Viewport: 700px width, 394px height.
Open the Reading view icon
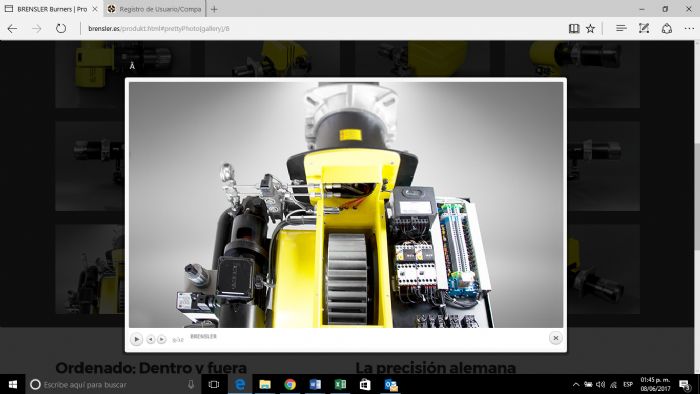tap(574, 29)
